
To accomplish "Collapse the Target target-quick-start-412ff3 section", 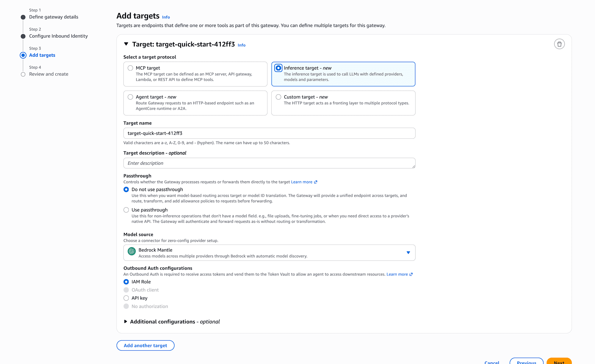I will [126, 44].
